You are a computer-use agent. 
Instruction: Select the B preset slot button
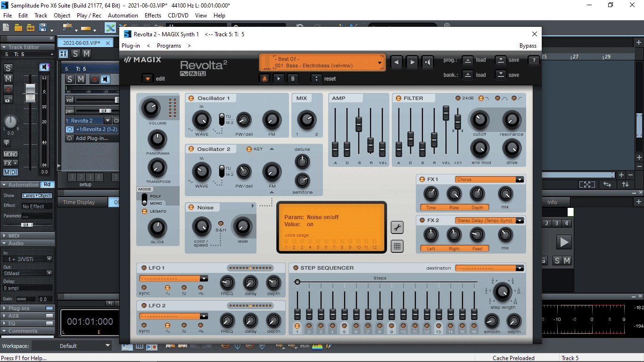pyautogui.click(x=293, y=79)
